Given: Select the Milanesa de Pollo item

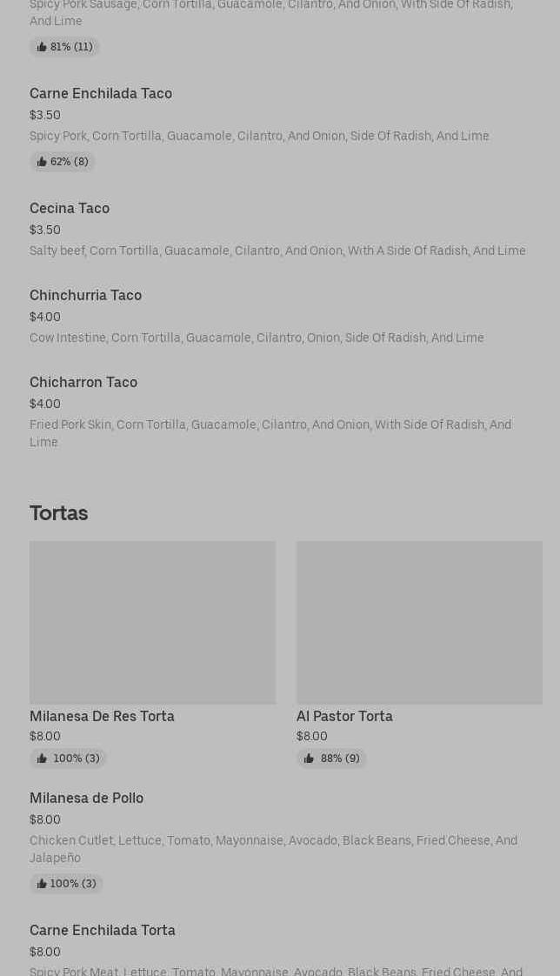Looking at the screenshot, I should point(86,798).
